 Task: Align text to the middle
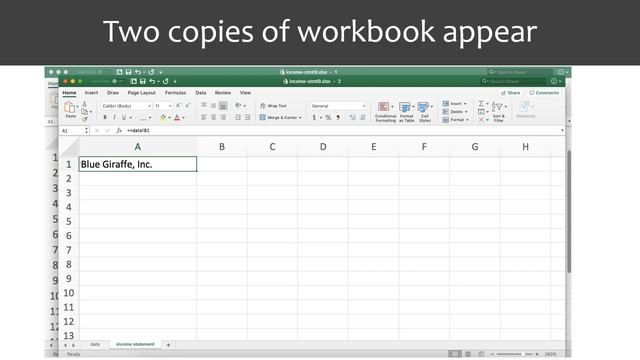pos(213,106)
